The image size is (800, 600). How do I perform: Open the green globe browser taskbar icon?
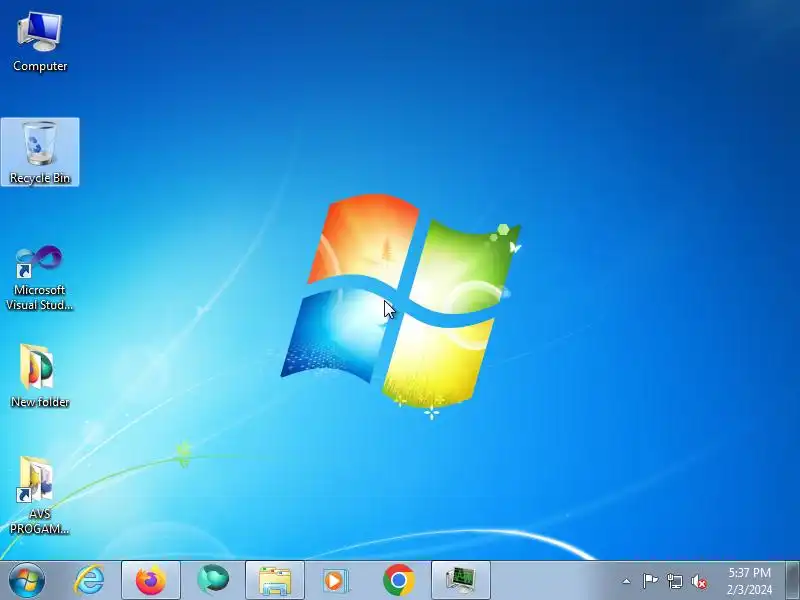[213, 581]
